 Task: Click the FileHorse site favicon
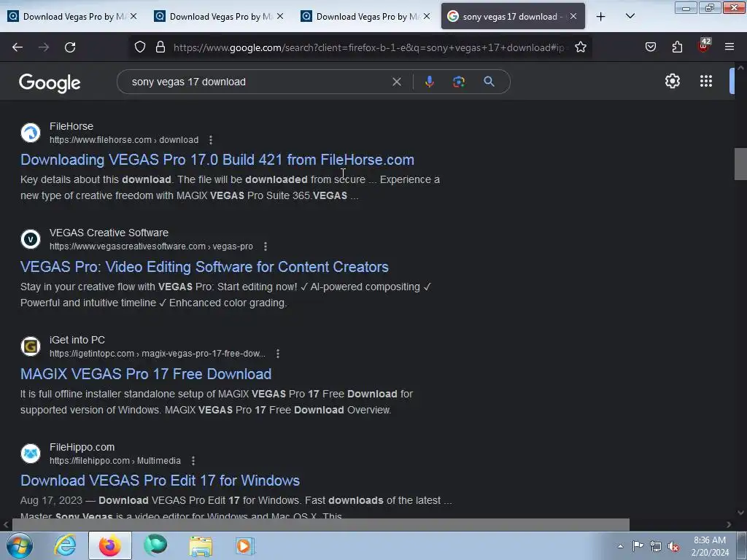pos(31,133)
